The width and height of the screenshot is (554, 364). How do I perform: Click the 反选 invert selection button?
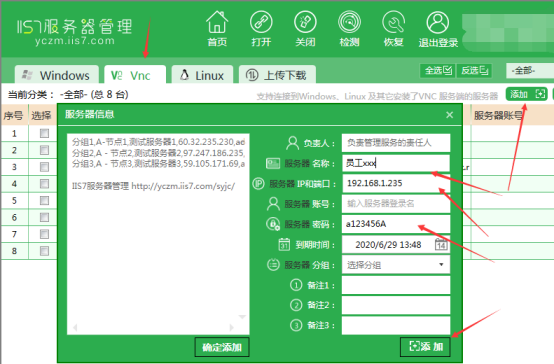tap(475, 70)
